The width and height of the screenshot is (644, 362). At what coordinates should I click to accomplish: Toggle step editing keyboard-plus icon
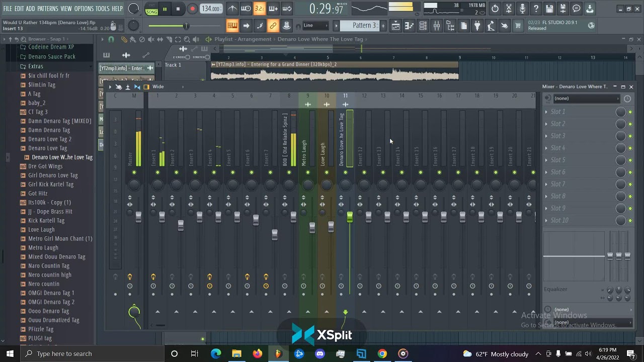point(273,9)
